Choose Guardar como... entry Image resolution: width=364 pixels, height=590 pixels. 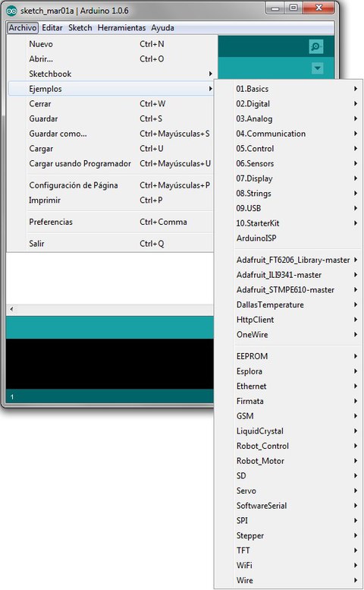pos(111,134)
